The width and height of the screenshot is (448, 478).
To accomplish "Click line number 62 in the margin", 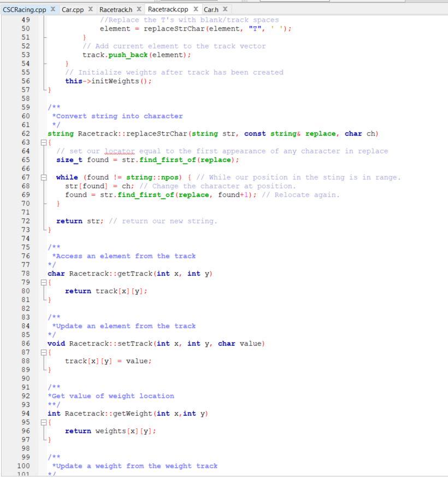I will [25, 133].
